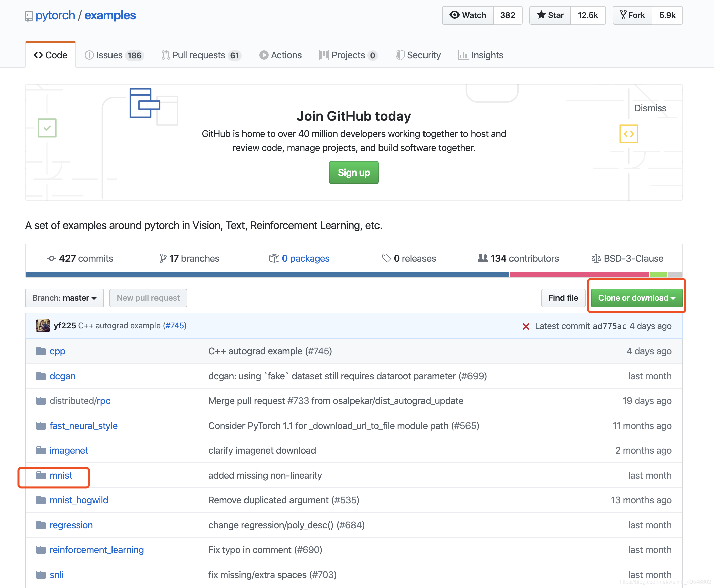Click the distributed/rpc folder icon

(x=41, y=401)
